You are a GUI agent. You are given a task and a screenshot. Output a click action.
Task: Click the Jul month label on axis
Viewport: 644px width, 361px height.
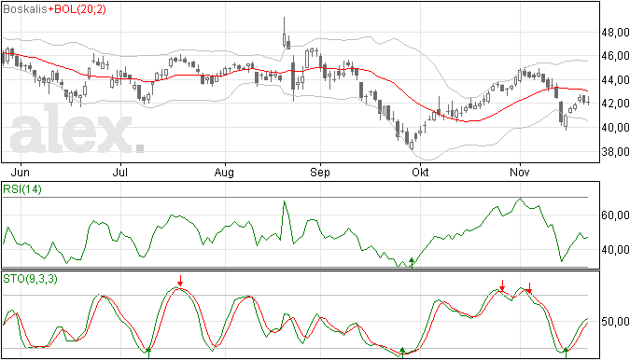pos(119,172)
